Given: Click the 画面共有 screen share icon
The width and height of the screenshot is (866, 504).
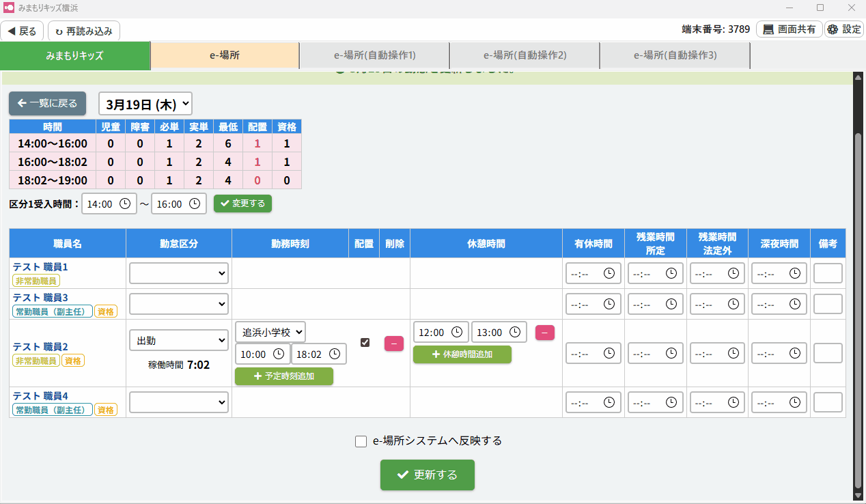Looking at the screenshot, I should 768,29.
